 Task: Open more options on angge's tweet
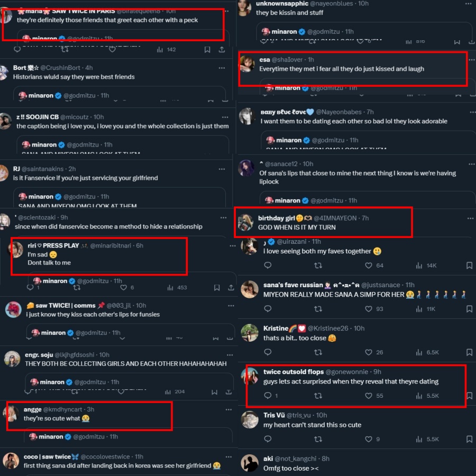[228, 409]
